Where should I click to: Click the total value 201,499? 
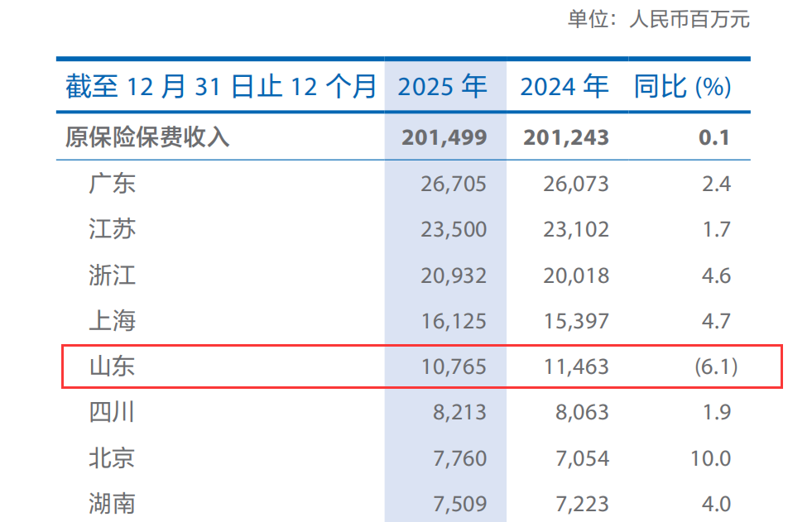(444, 137)
